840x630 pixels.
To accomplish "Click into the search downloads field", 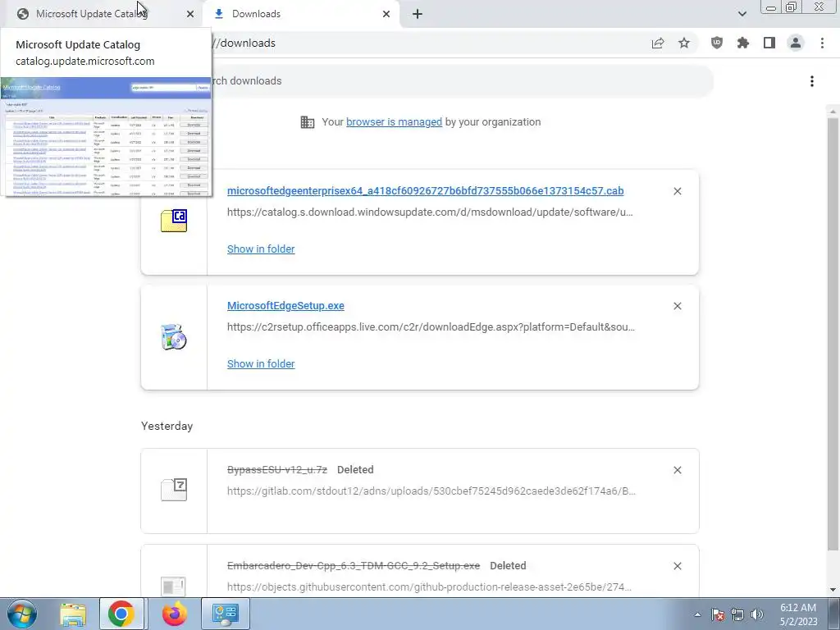I will [x=461, y=81].
